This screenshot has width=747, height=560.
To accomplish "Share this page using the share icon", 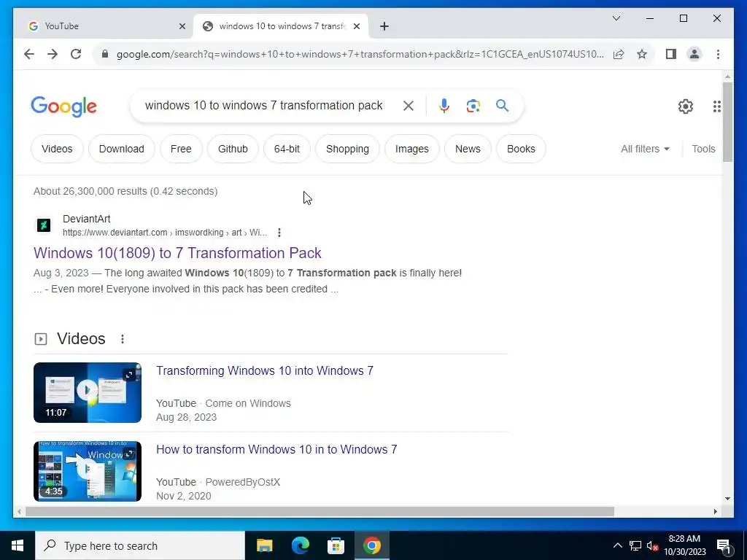I will click(619, 54).
